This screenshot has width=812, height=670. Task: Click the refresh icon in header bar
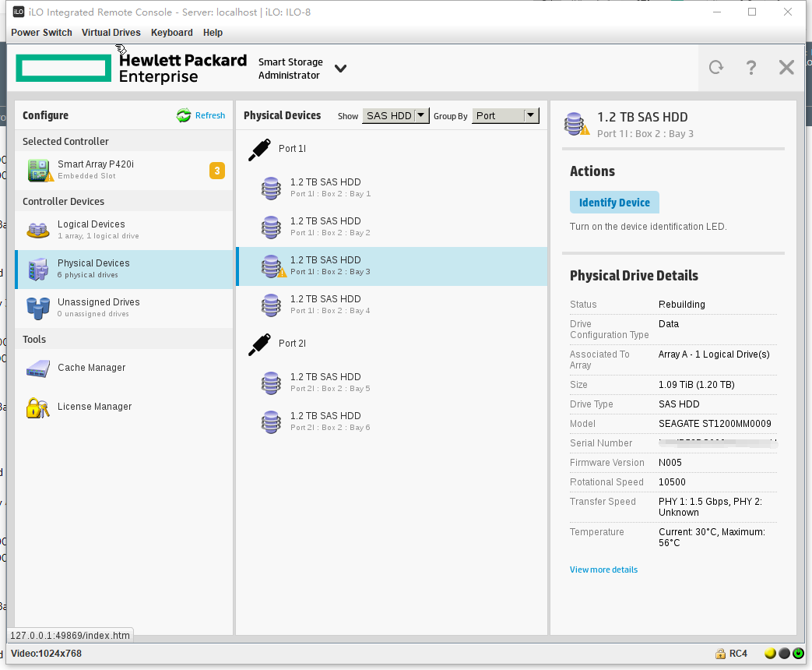click(x=716, y=68)
